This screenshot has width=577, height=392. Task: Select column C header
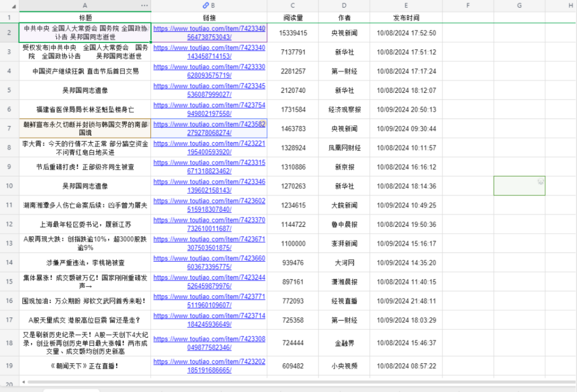click(x=292, y=5)
